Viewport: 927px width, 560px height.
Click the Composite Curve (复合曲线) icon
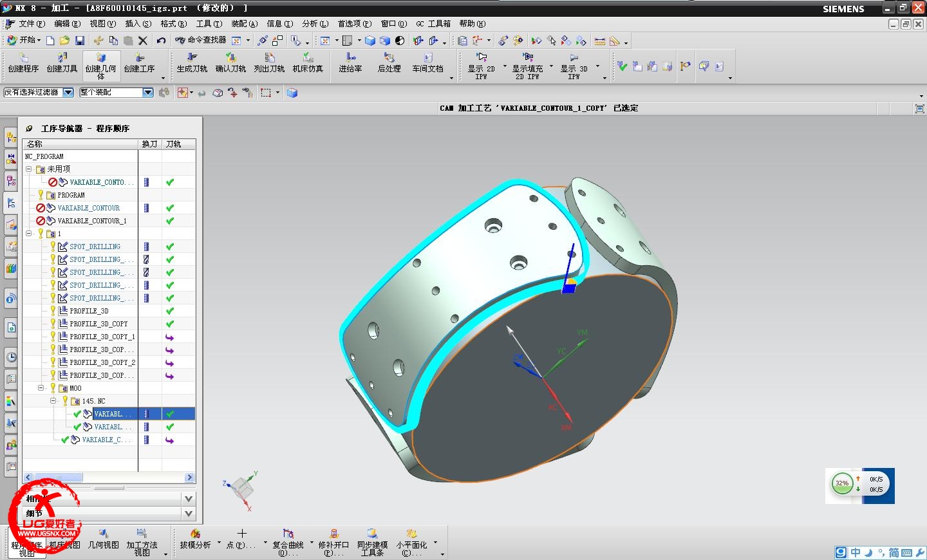(288, 542)
